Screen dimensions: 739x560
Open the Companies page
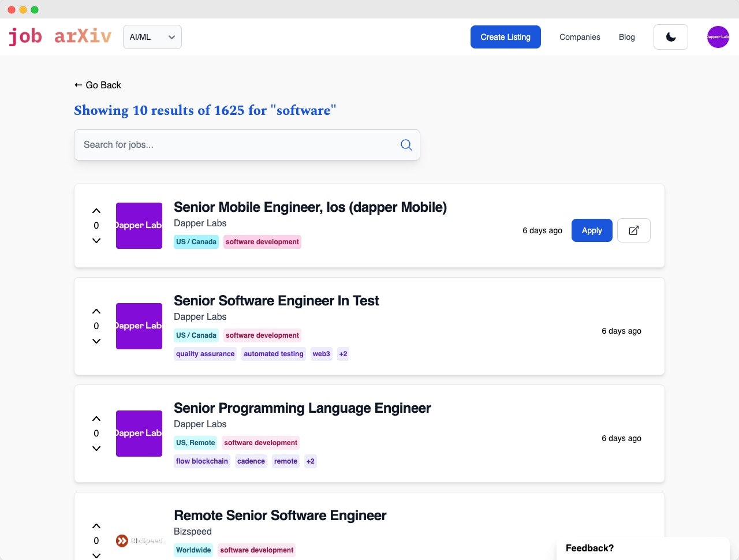580,37
